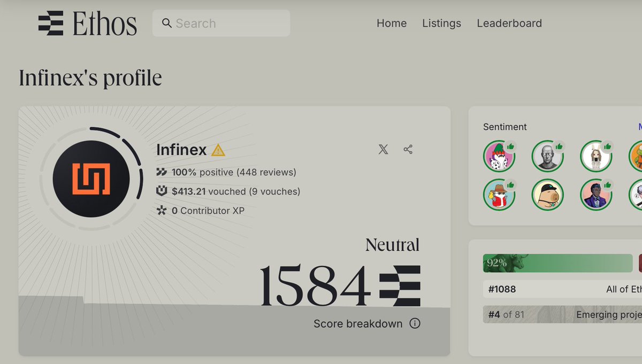Image resolution: width=642 pixels, height=364 pixels.
Task: Click the info icon next to Score breakdown
Action: pos(415,323)
